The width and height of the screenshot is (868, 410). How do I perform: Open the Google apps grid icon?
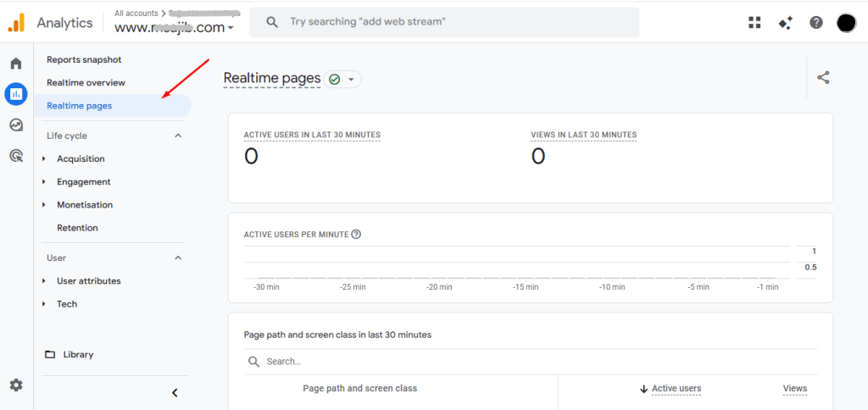(754, 23)
